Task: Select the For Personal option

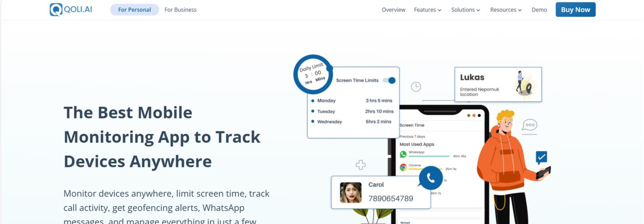Action: [x=135, y=10]
